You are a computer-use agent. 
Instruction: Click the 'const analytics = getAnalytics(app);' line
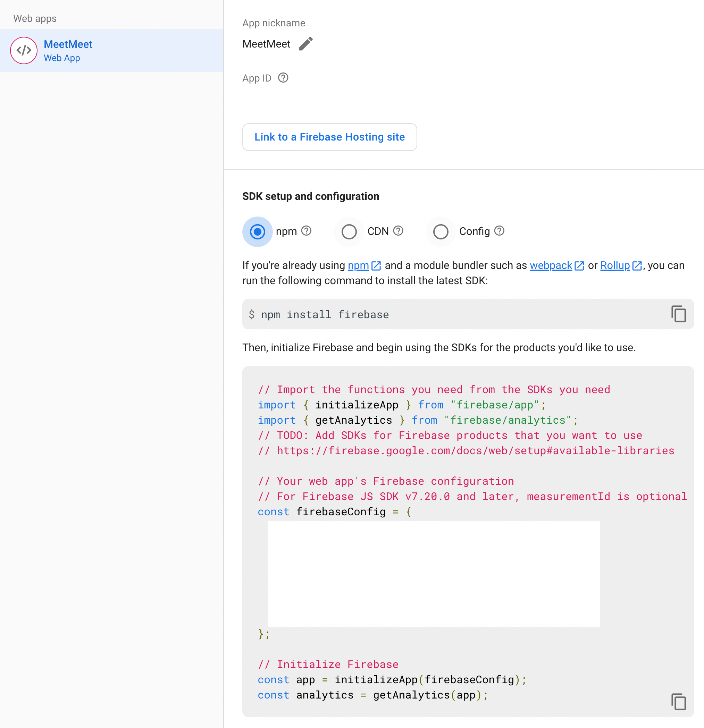pyautogui.click(x=372, y=695)
